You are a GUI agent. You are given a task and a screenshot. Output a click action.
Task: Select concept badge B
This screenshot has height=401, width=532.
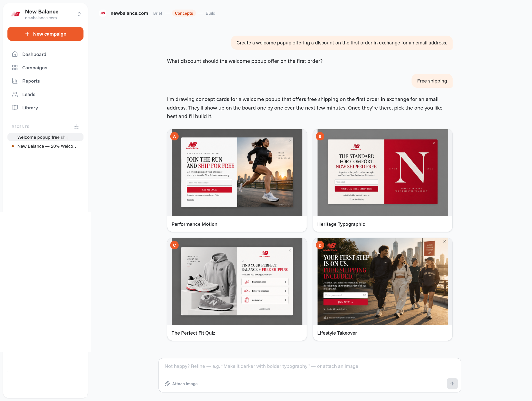click(320, 136)
